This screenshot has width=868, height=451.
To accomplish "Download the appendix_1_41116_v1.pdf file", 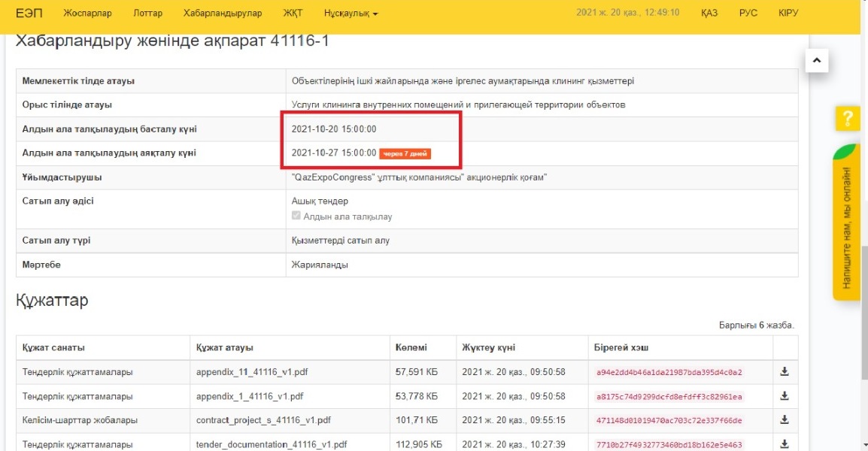I will coord(785,396).
